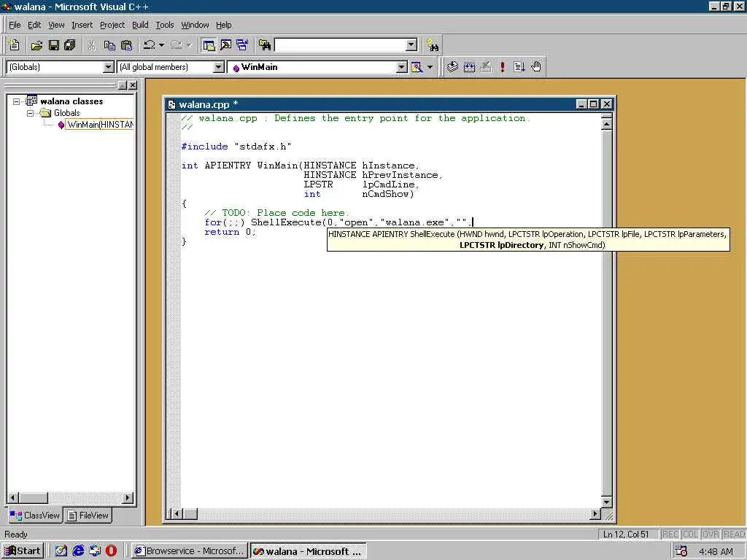Screen dimensions: 747x560
Task: Click the Open file folder icon
Action: (x=36, y=45)
